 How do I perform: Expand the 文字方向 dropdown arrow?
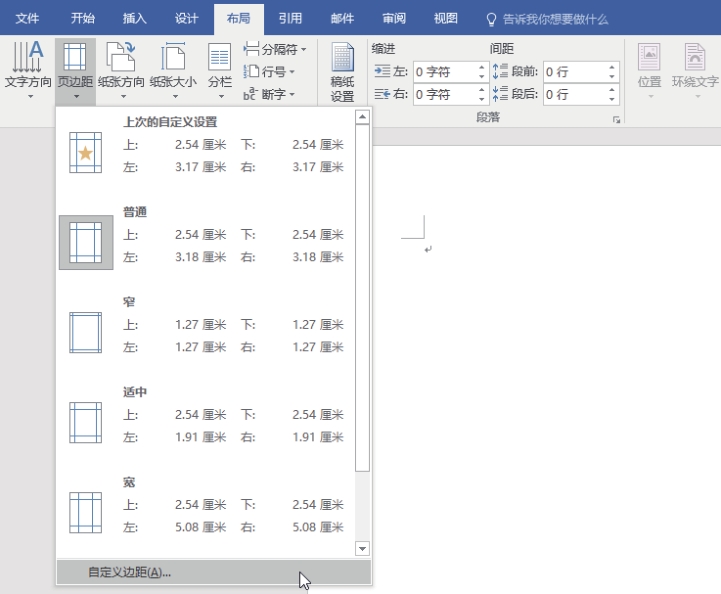pos(30,97)
